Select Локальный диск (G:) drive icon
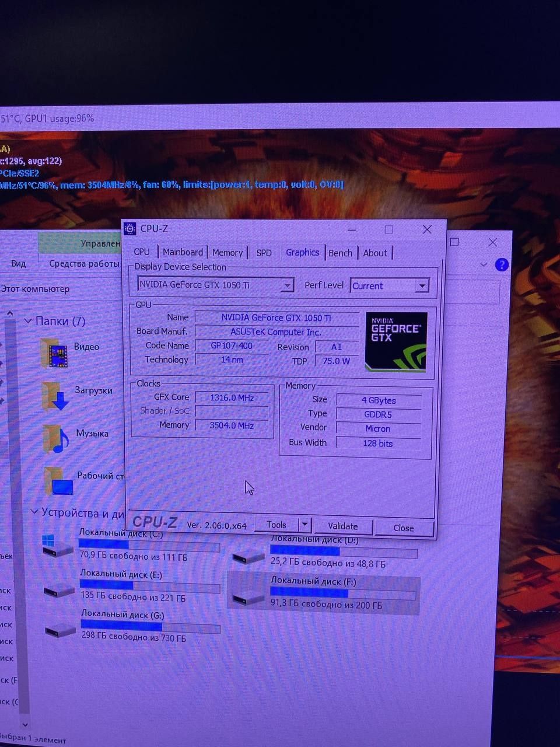560x747 pixels. 61,630
